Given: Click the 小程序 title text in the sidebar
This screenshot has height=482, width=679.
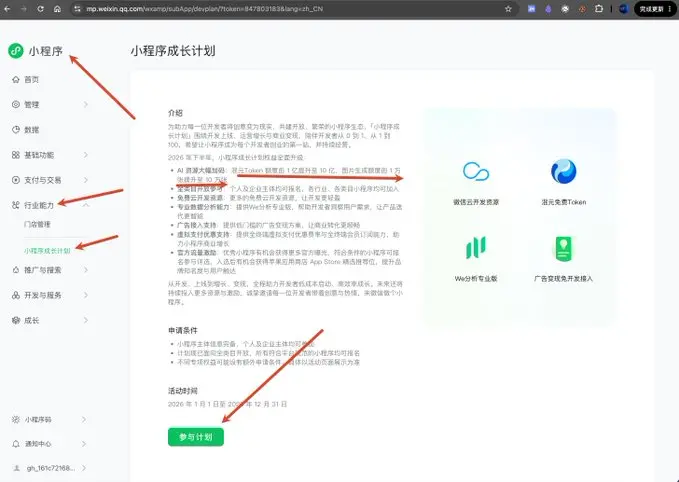Looking at the screenshot, I should point(46,51).
